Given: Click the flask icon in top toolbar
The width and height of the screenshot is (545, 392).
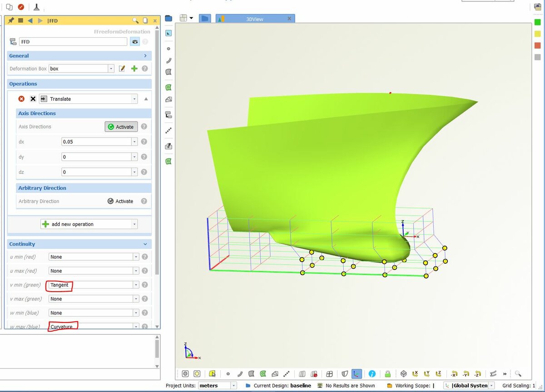Looking at the screenshot, I should [36, 7].
